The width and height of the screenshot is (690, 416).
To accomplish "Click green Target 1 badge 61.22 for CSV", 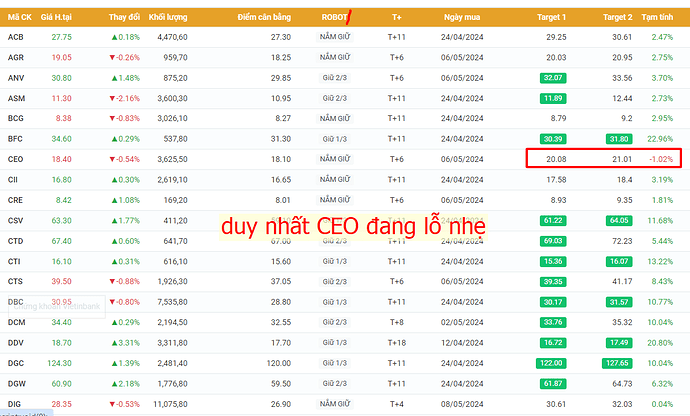I will 553,221.
